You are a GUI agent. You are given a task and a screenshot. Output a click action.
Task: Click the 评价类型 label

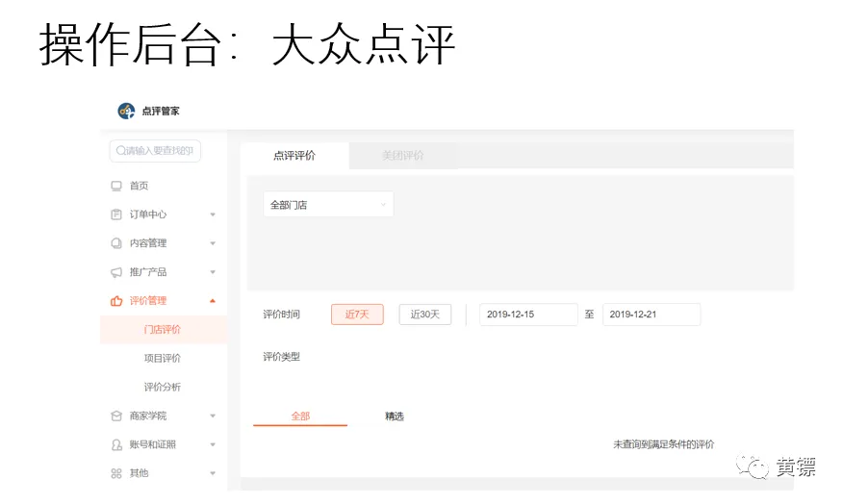click(x=281, y=357)
